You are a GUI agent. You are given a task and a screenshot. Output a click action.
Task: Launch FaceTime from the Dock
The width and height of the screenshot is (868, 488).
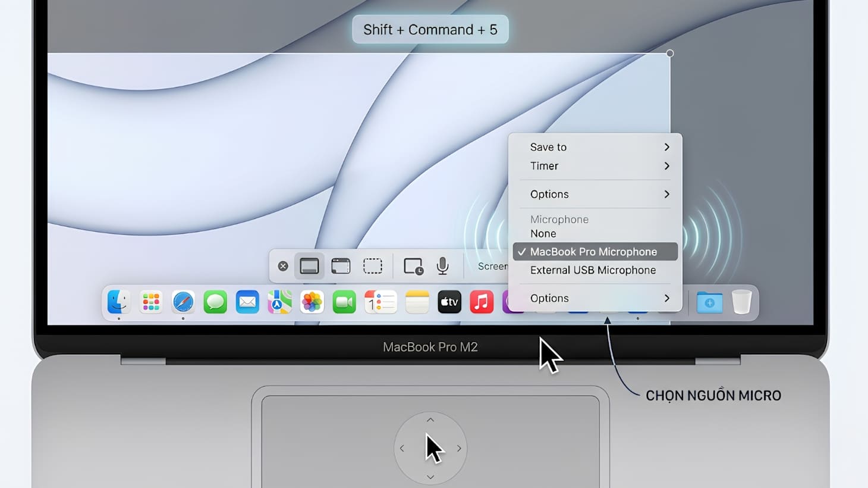coord(344,302)
